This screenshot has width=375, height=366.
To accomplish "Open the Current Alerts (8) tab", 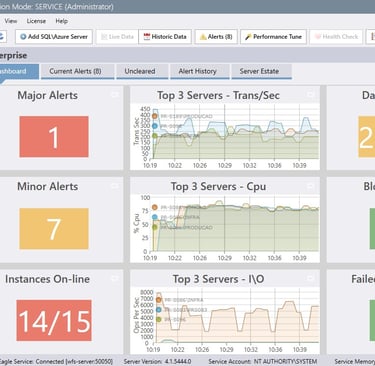I will pyautogui.click(x=77, y=71).
